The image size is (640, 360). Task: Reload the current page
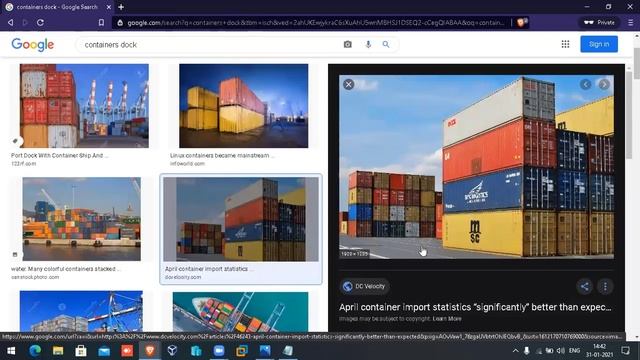(x=40, y=22)
